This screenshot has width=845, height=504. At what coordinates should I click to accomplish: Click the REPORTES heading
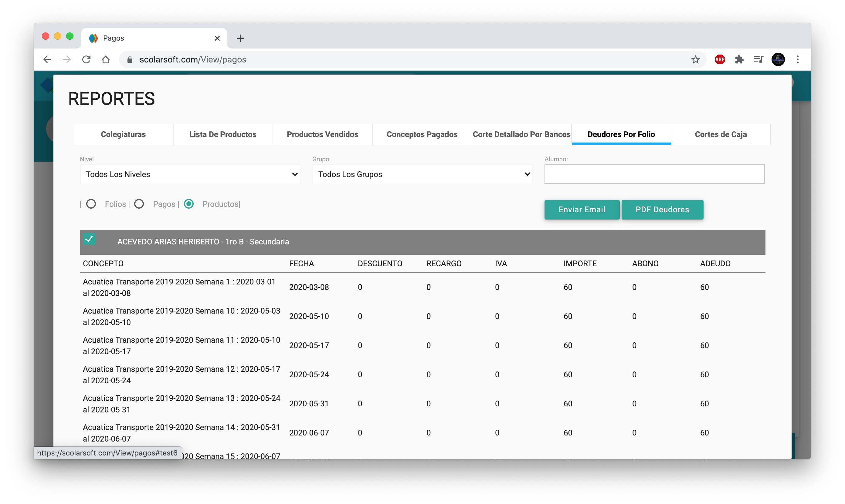point(111,99)
